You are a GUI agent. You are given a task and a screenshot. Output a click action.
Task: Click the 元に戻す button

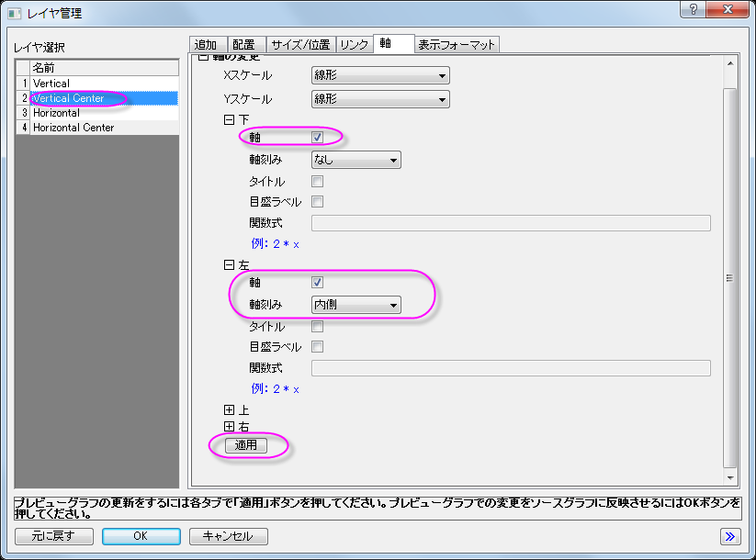tap(54, 536)
